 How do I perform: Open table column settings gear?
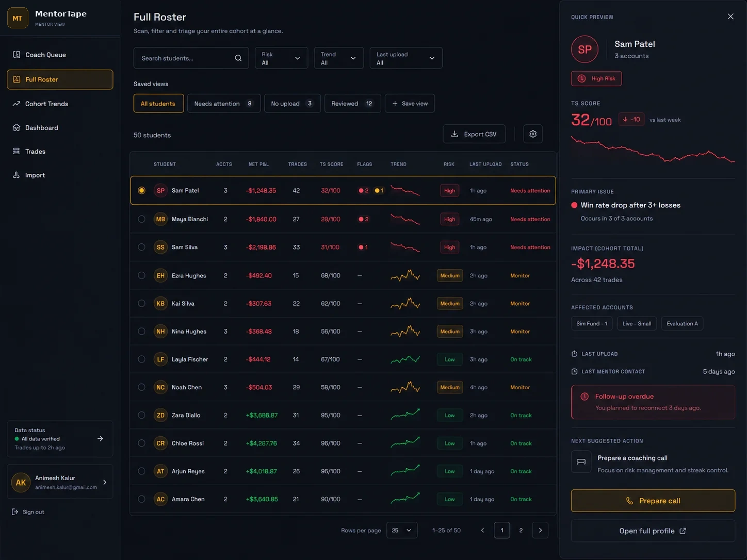pos(533,134)
